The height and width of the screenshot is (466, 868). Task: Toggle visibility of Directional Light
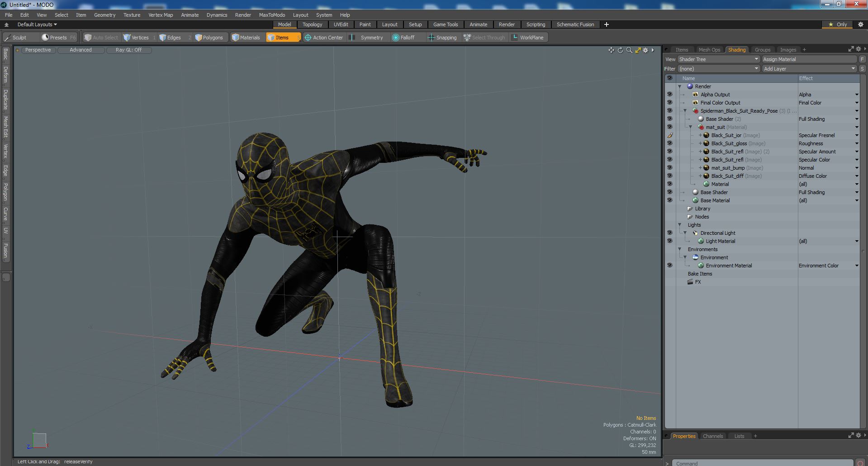pos(669,233)
